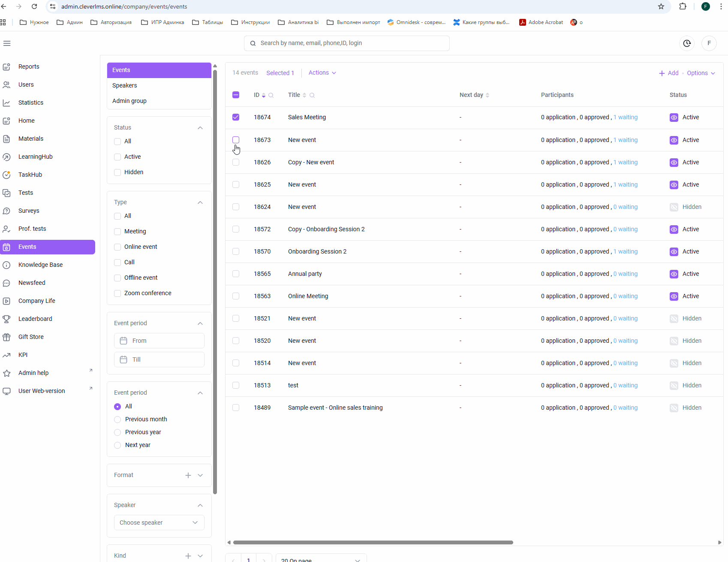
Task: Select the Next year radio option
Action: pyautogui.click(x=117, y=445)
